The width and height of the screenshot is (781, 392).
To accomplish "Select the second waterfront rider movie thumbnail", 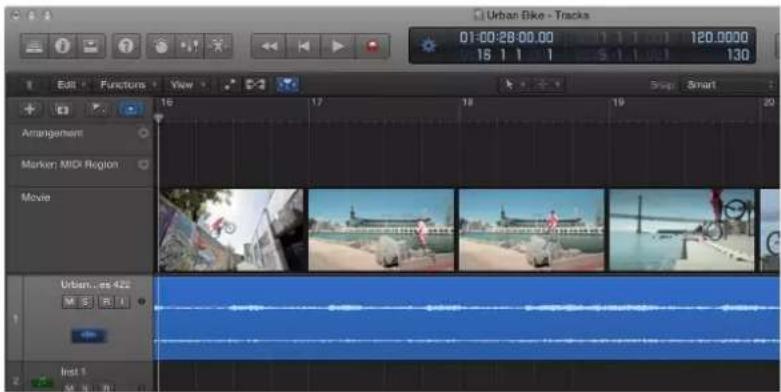I will 532,230.
